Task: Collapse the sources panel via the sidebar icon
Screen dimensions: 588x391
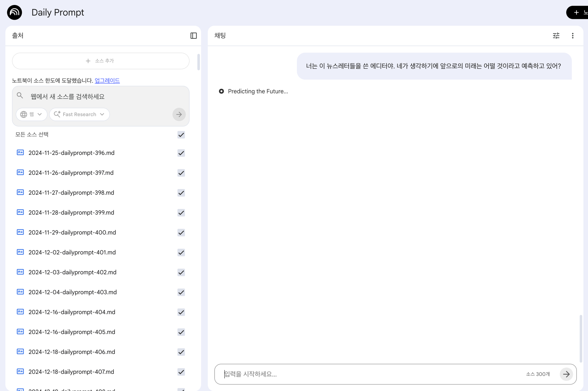Action: [193, 36]
